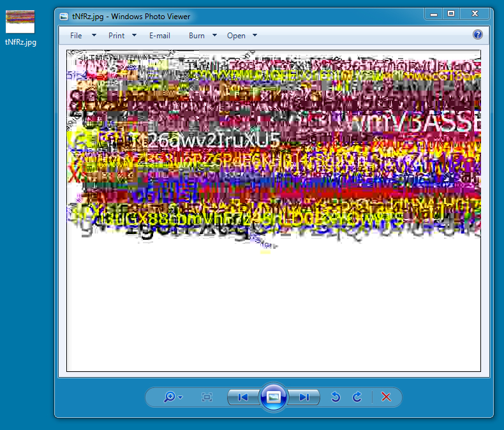The image size is (504, 430).
Task: Open the Burn menu
Action: 196,36
